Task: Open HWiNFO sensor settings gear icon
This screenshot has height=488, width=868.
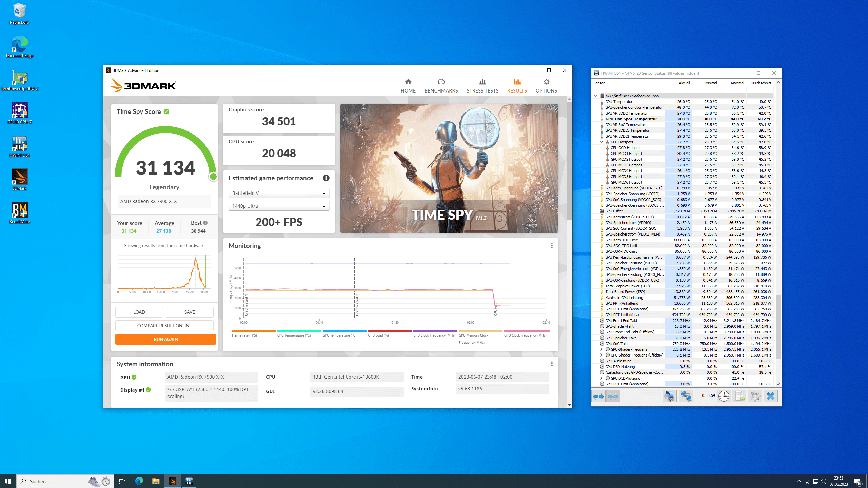Action: click(755, 396)
